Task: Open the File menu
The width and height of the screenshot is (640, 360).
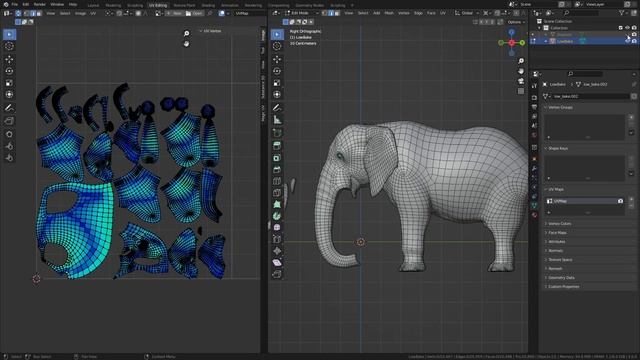Action: 15,4
